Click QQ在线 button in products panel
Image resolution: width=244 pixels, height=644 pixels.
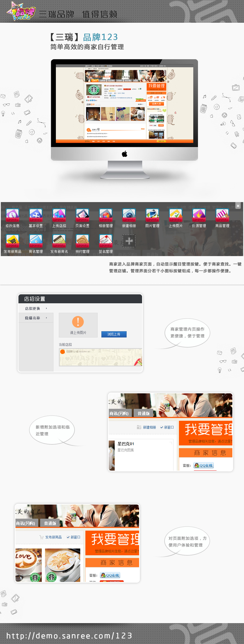click(x=110, y=575)
